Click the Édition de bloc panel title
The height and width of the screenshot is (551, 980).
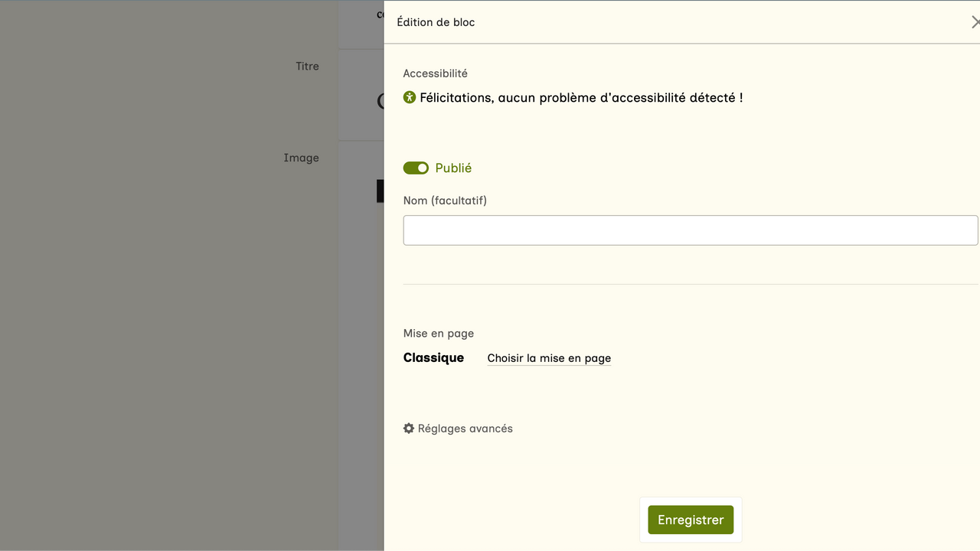pyautogui.click(x=436, y=22)
